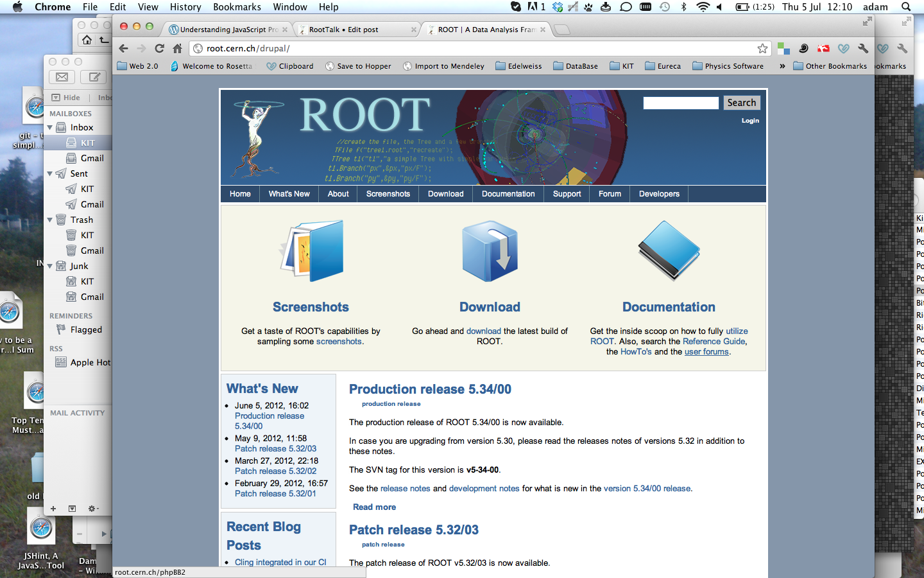Click the red extension icon in Chrome toolbar
The height and width of the screenshot is (578, 924).
823,48
